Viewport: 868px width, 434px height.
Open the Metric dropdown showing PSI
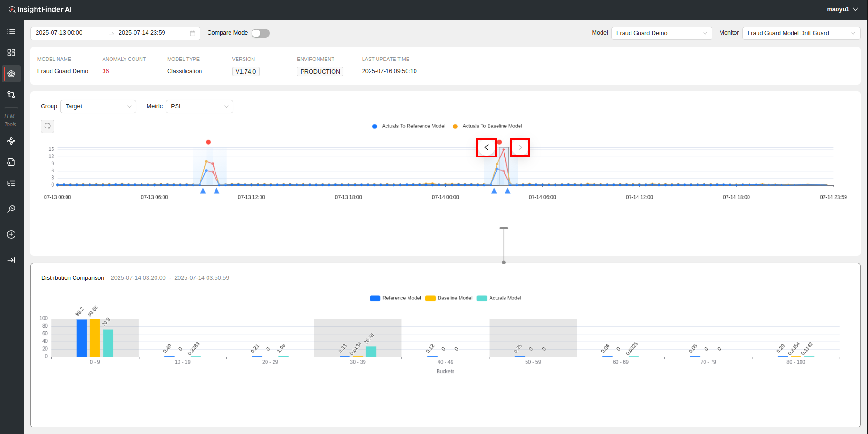pos(199,106)
